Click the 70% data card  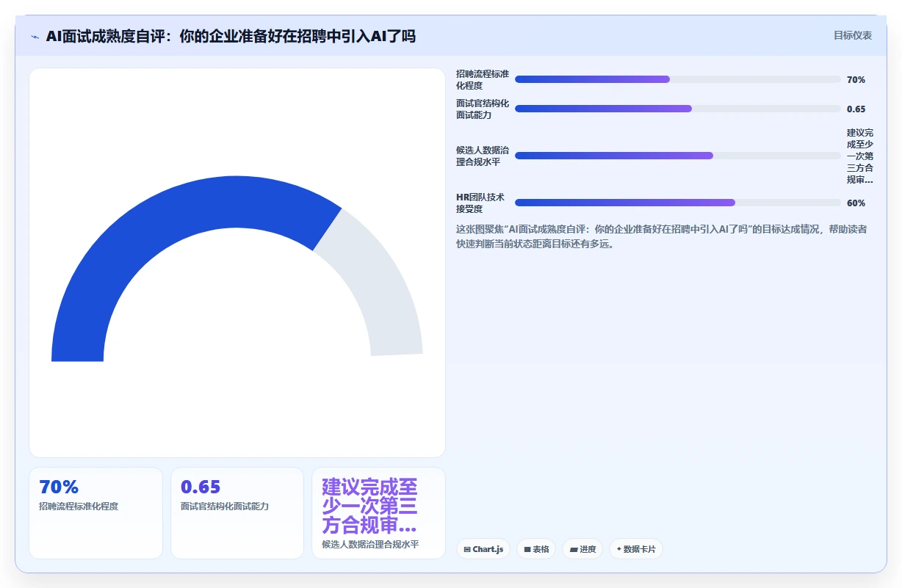[95, 513]
